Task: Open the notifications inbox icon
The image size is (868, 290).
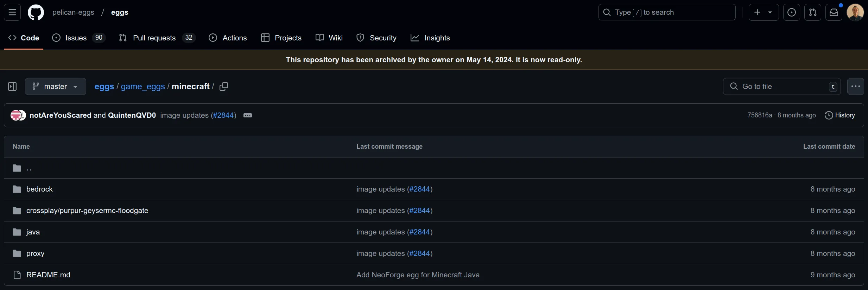Action: pos(834,12)
